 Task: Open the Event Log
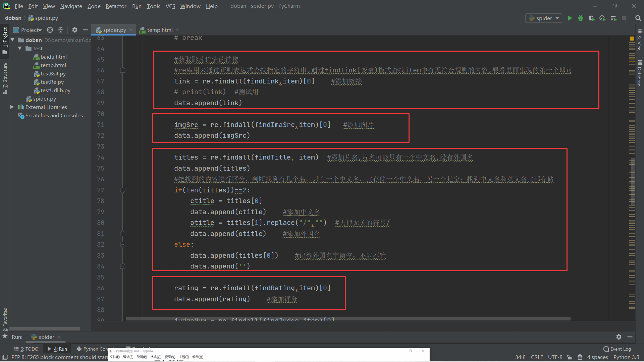pyautogui.click(x=617, y=349)
